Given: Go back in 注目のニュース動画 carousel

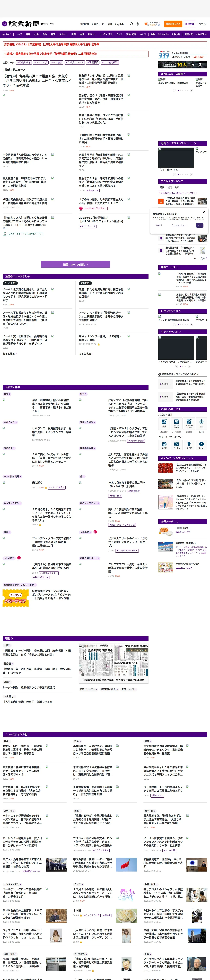Looking at the screenshot, I should point(174,90).
